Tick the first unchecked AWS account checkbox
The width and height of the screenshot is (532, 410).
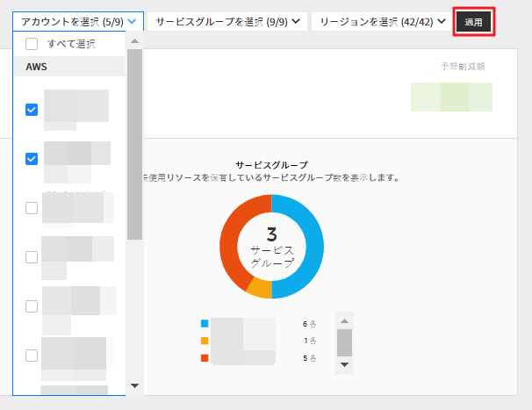click(32, 208)
